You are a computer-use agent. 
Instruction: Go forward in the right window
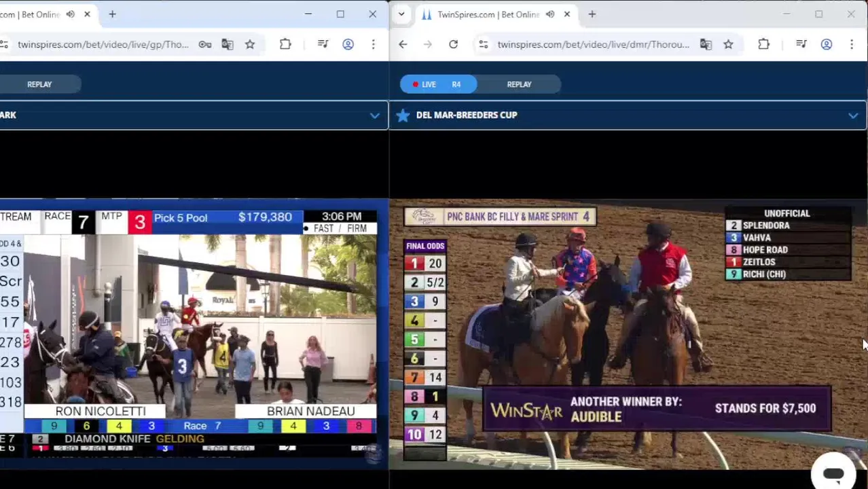427,45
